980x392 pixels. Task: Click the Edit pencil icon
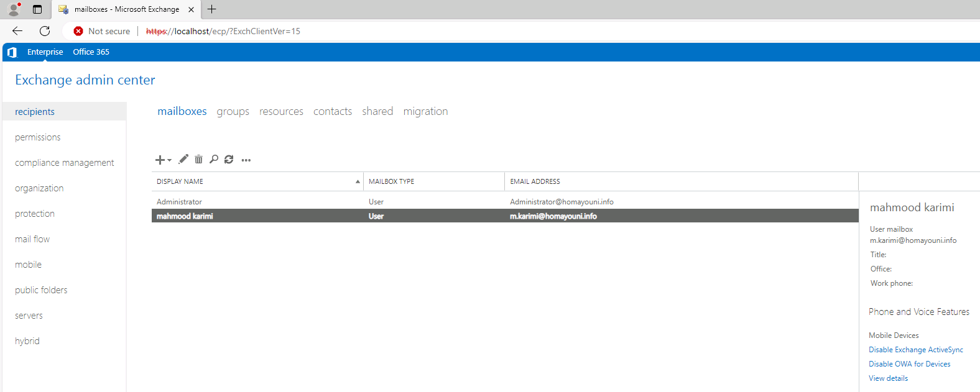click(x=183, y=160)
